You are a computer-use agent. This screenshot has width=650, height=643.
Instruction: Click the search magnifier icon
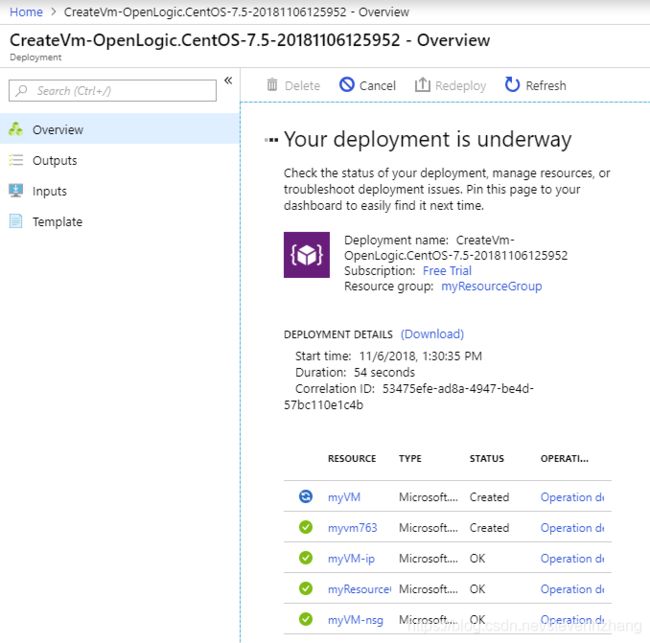click(22, 90)
